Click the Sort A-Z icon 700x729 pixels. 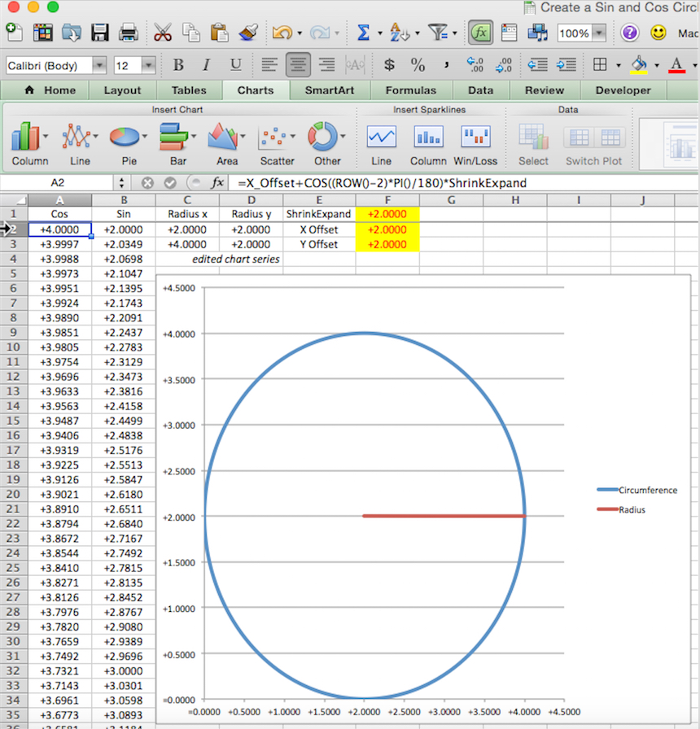click(x=400, y=33)
